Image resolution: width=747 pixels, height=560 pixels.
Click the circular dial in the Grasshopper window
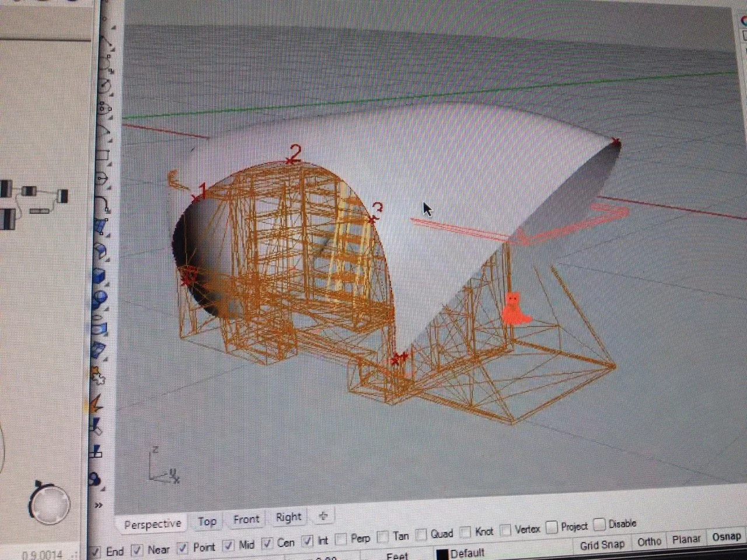tap(50, 503)
